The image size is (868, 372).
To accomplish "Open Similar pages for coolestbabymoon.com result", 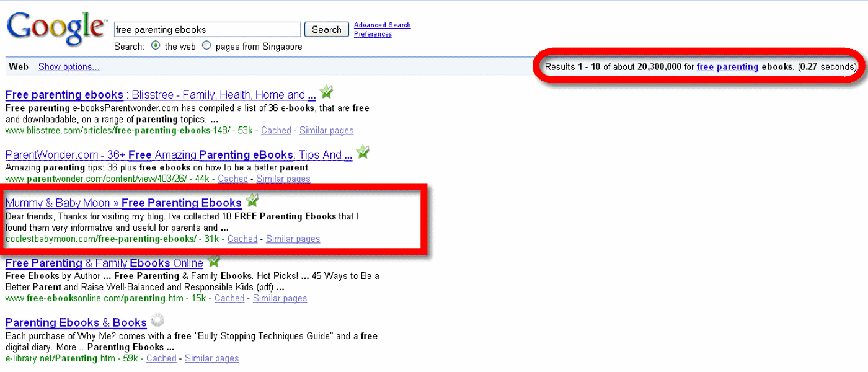I will (x=293, y=239).
